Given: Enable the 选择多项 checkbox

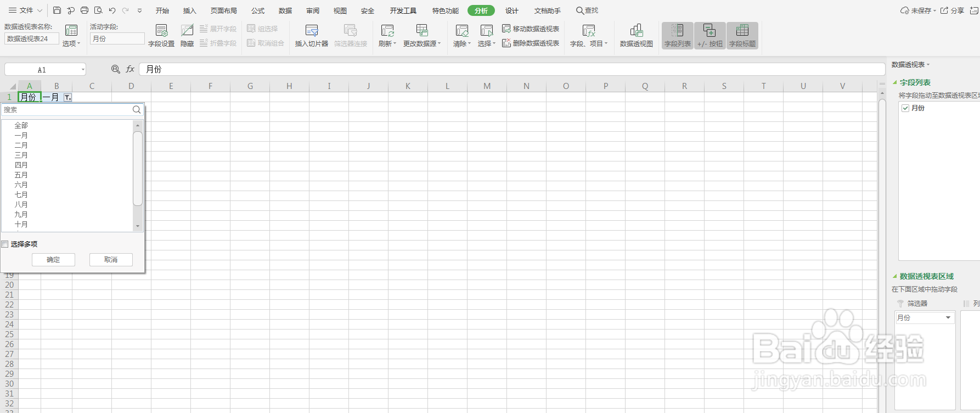Looking at the screenshot, I should 5,244.
